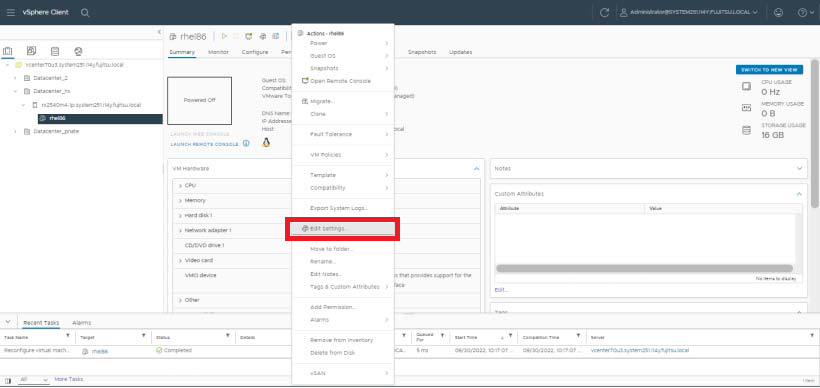Switch to the Summary tab
Screen dimensions: 820x388
pos(182,52)
